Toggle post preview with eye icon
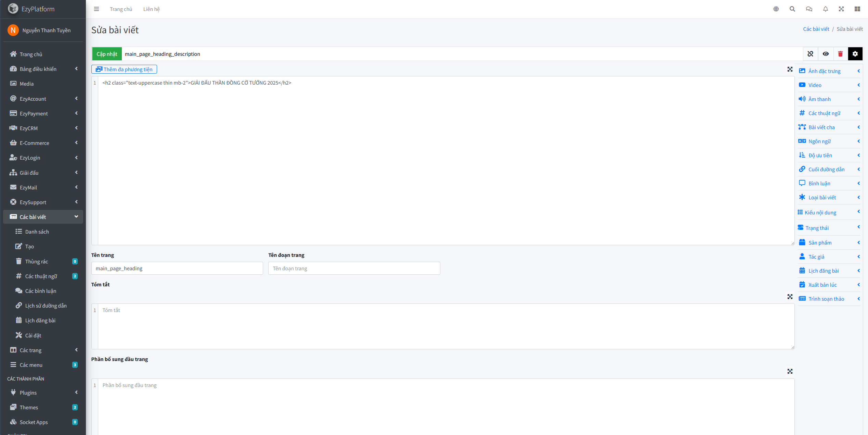This screenshot has height=435, width=868. point(826,54)
